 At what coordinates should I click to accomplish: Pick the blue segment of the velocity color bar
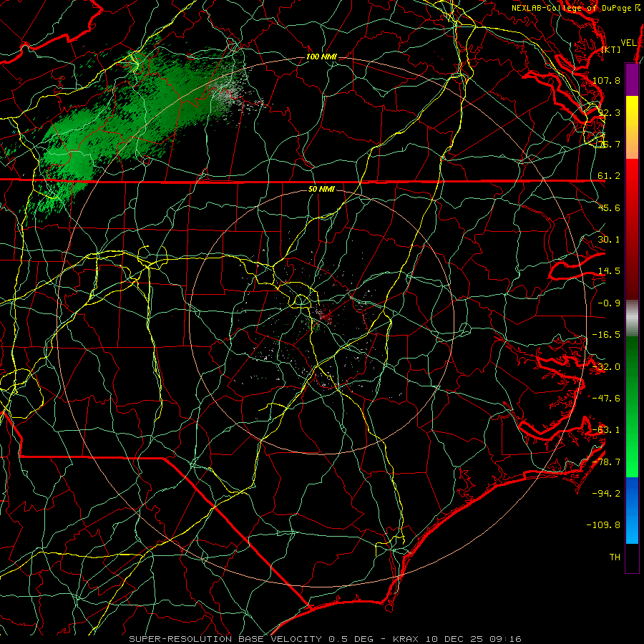click(x=632, y=510)
